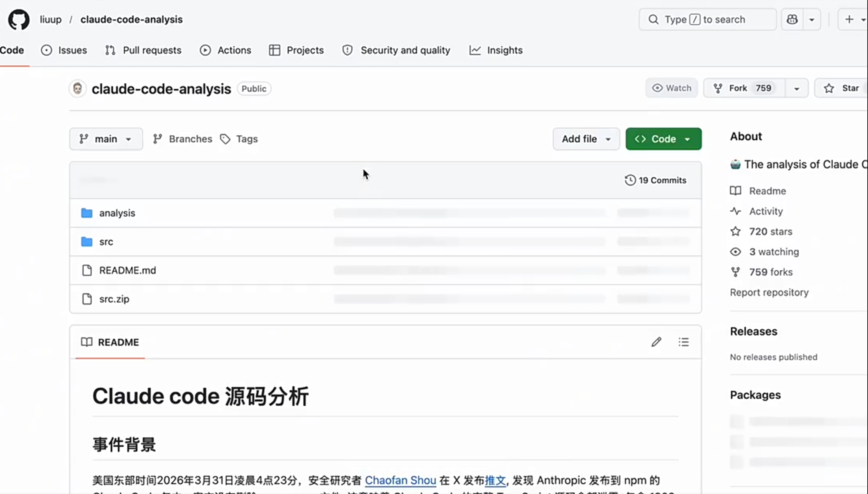This screenshot has height=494, width=868.
Task: Expand the Copilot dropdown arrow
Action: pyautogui.click(x=812, y=20)
